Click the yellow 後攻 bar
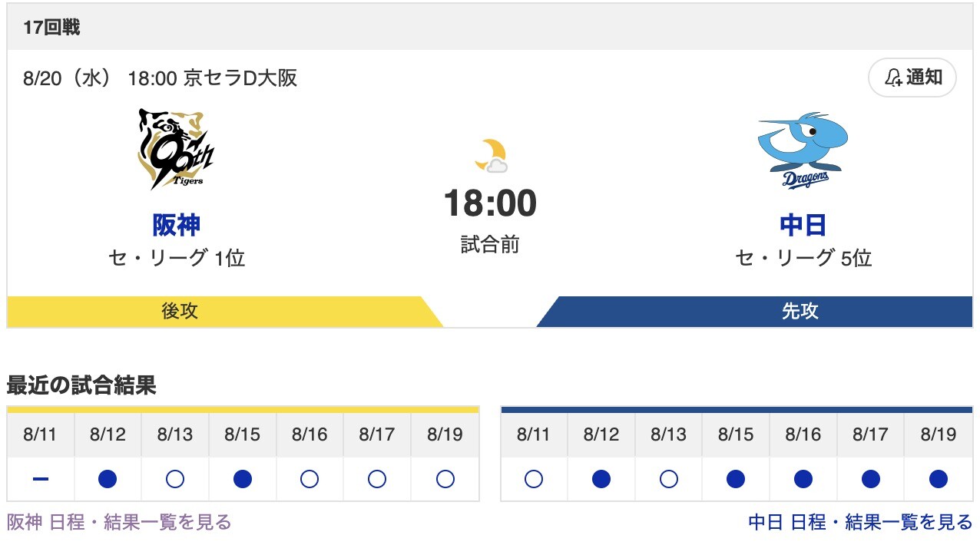The width and height of the screenshot is (980, 545). 180,311
